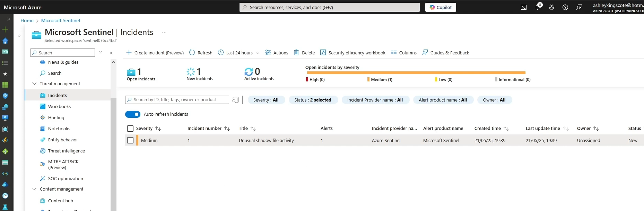The width and height of the screenshot is (644, 211).
Task: Open the Columns chooser
Action: tap(404, 53)
